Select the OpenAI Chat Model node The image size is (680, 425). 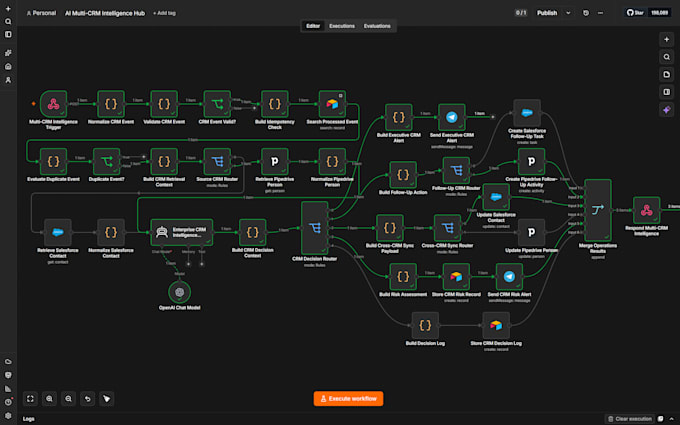coord(179,292)
